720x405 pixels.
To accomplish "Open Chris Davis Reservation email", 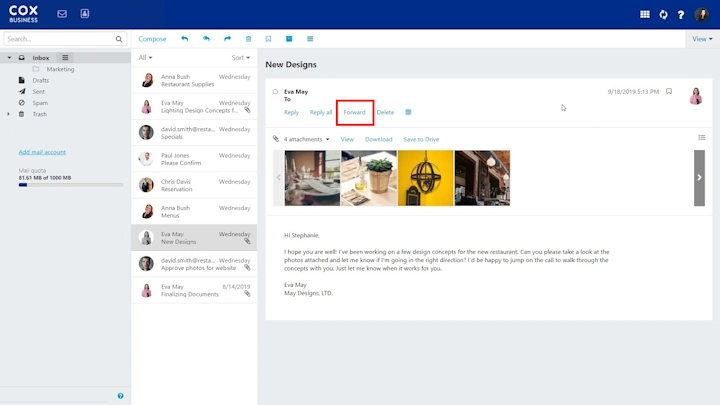I will pyautogui.click(x=194, y=185).
